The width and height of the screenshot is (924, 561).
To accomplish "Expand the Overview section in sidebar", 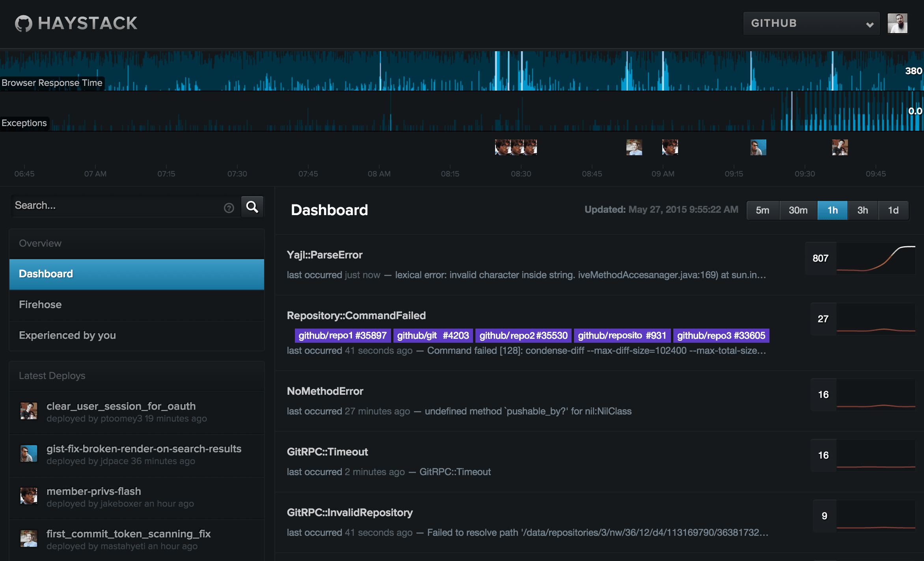I will click(40, 243).
